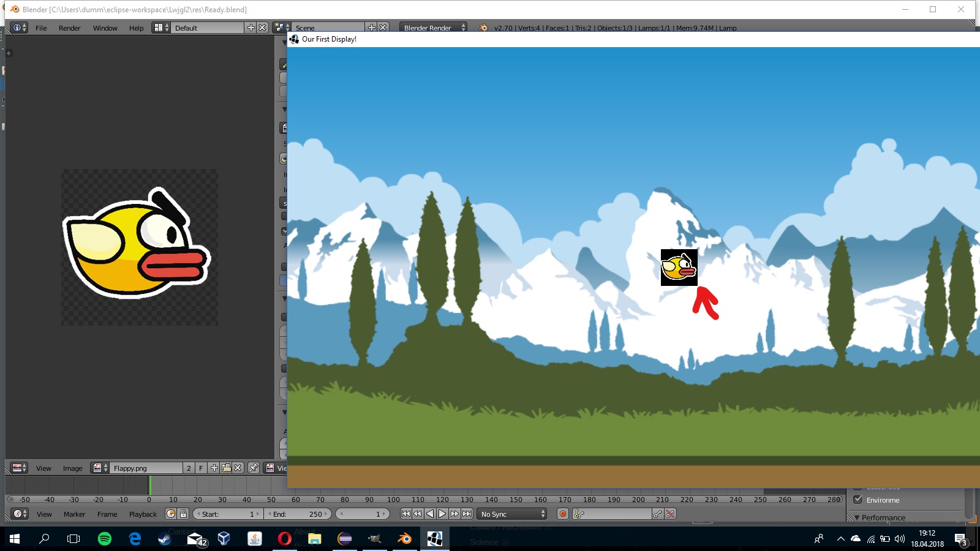Click the Blender logo in the info header
980x551 pixels.
click(483, 28)
